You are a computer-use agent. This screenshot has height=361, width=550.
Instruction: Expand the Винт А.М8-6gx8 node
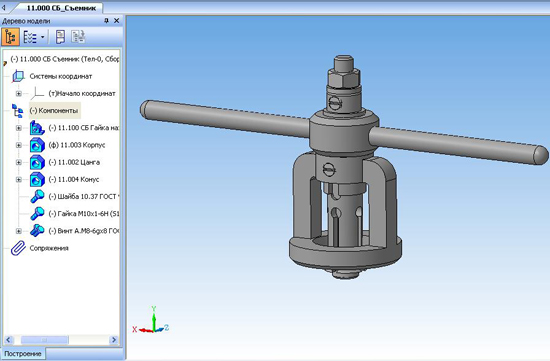[x=19, y=231]
